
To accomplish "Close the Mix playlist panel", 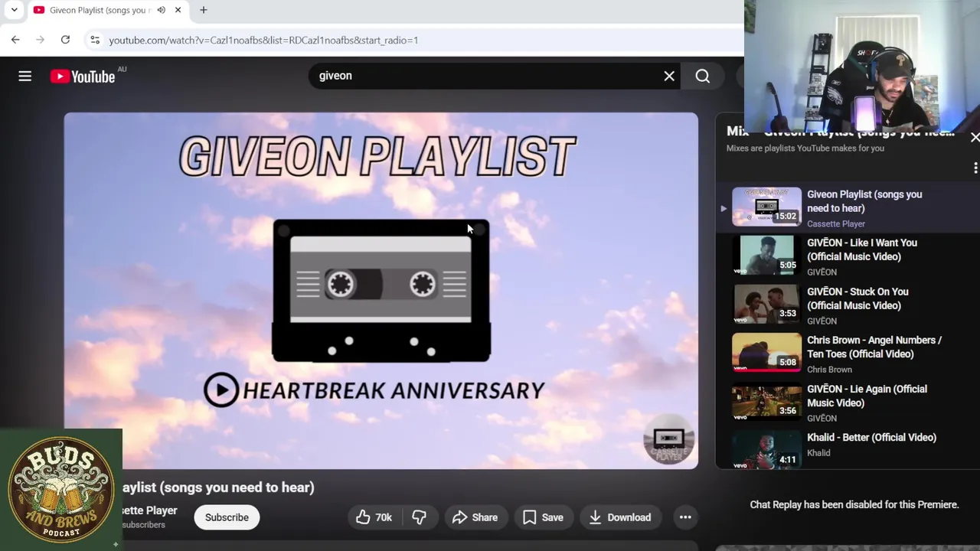I will point(975,138).
